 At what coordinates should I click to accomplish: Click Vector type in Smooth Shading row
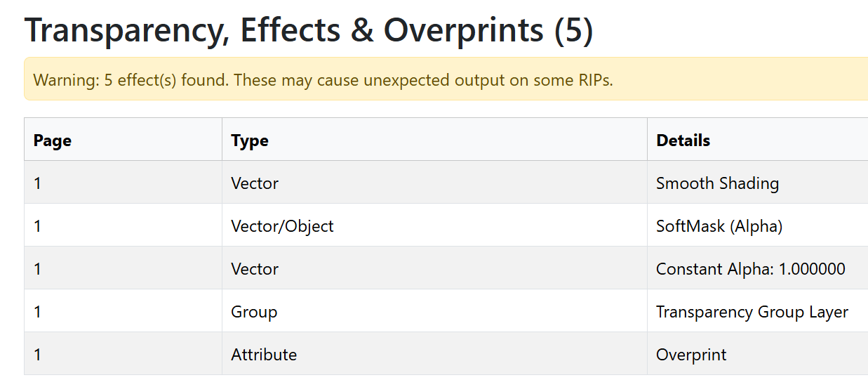255,183
